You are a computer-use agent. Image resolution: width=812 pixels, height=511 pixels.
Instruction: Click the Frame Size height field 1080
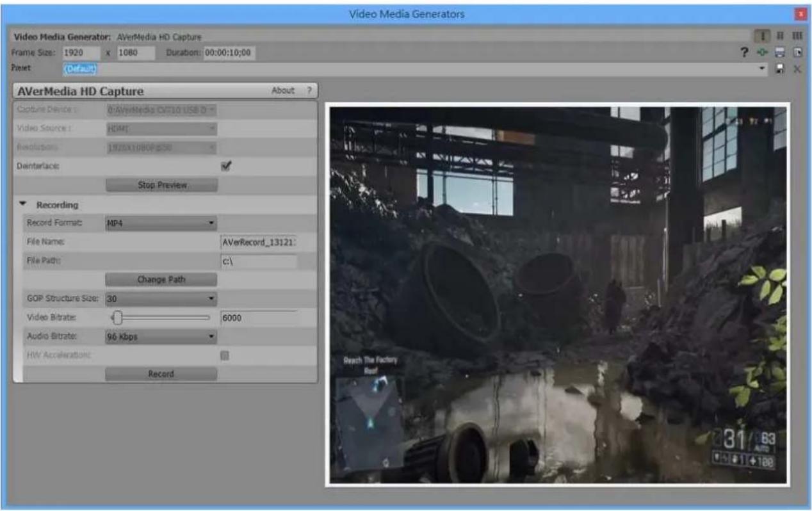135,53
